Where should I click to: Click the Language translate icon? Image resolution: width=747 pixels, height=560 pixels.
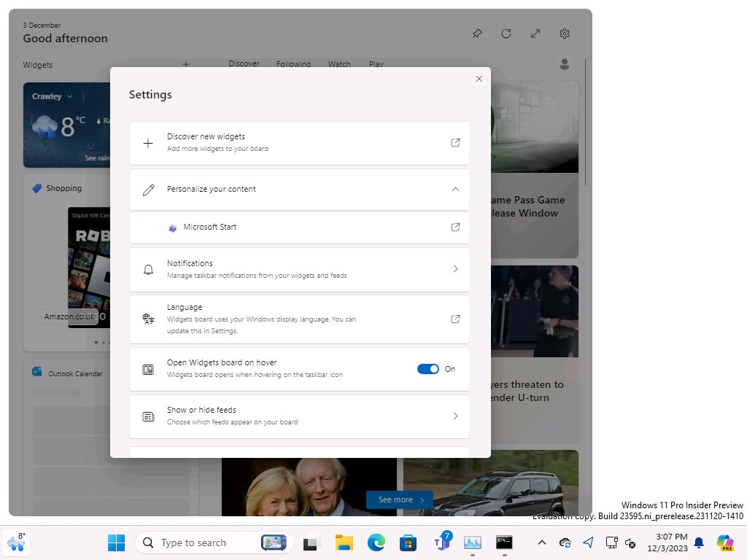click(x=148, y=319)
